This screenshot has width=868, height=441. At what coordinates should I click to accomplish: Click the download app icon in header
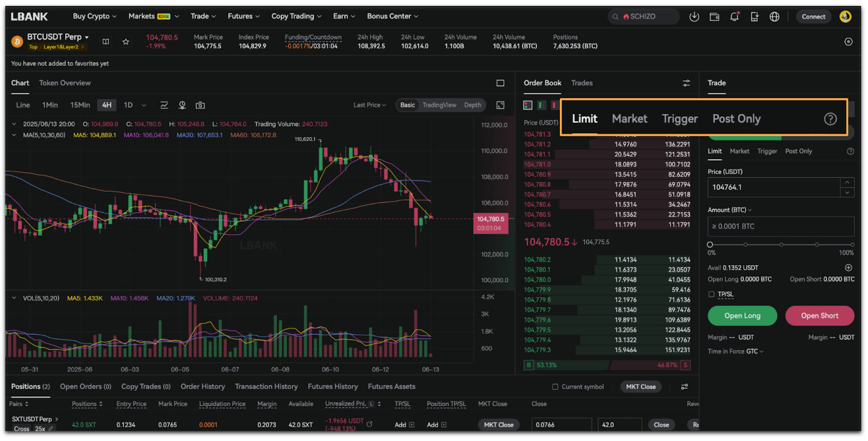(x=694, y=17)
